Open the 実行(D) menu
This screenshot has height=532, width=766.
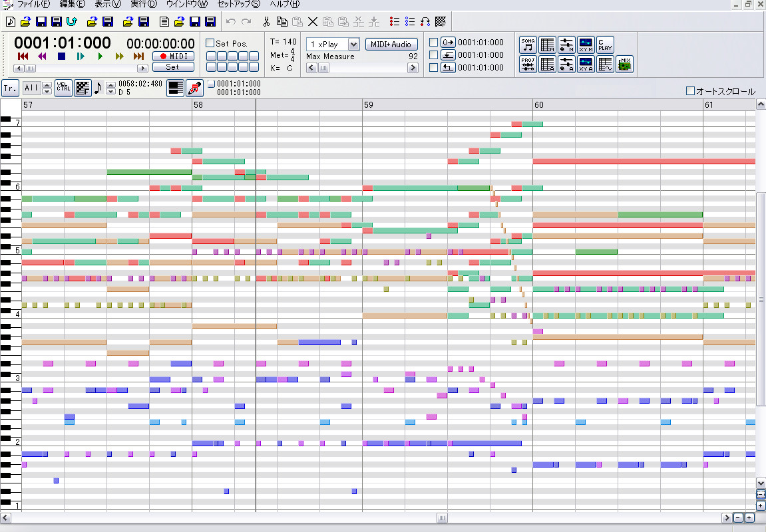coord(144,4)
